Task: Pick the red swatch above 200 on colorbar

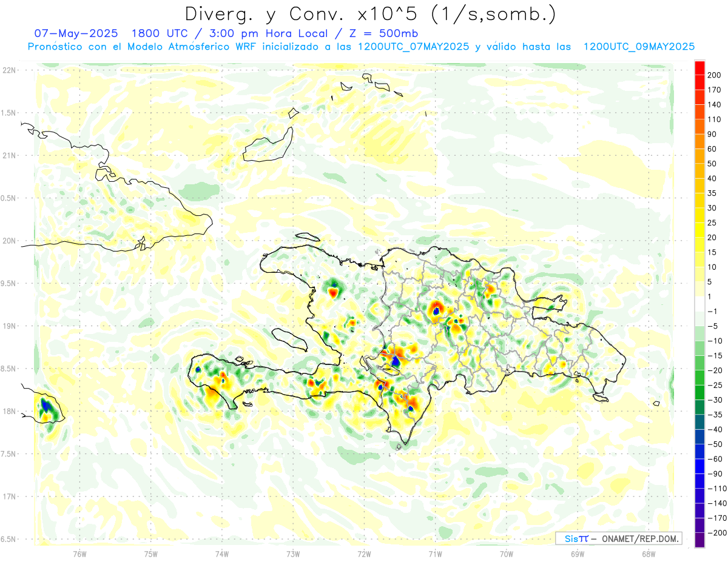Action: (699, 68)
